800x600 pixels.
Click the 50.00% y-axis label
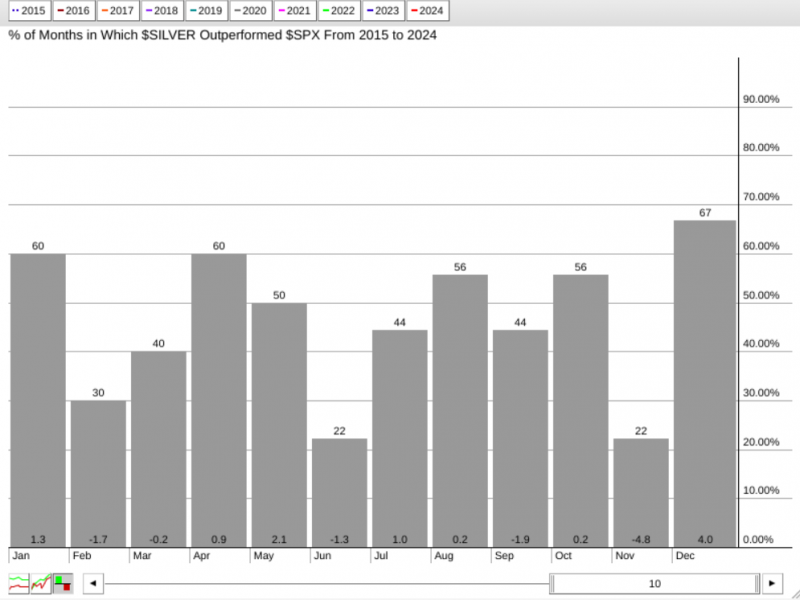click(761, 295)
